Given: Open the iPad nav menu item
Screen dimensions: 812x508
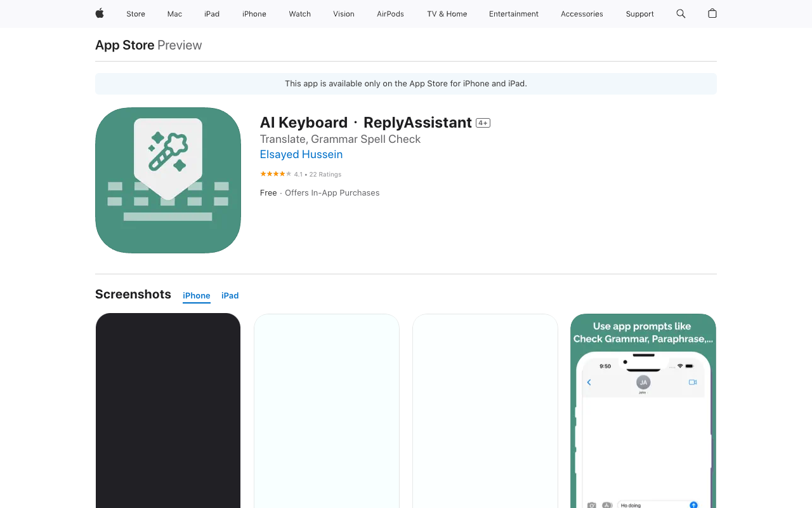Looking at the screenshot, I should (x=212, y=14).
